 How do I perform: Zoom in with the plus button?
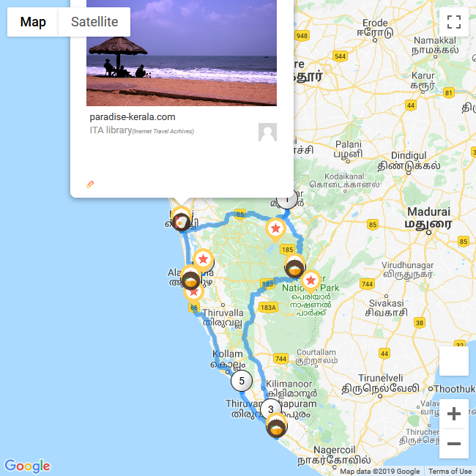tap(454, 414)
